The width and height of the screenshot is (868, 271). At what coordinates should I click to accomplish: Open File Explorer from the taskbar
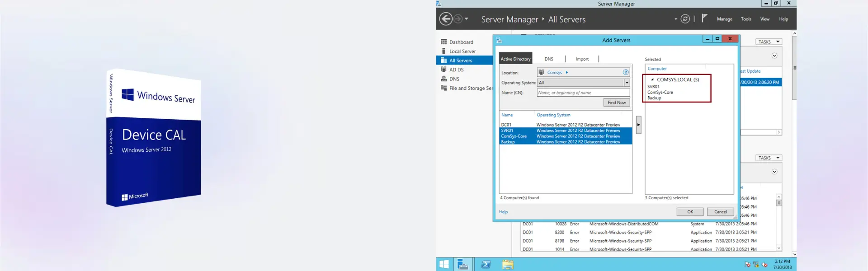click(x=508, y=264)
